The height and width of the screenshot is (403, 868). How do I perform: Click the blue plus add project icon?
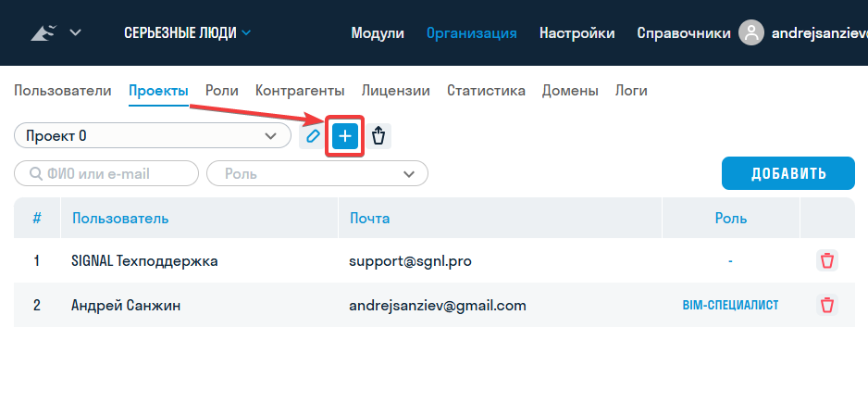click(x=345, y=136)
